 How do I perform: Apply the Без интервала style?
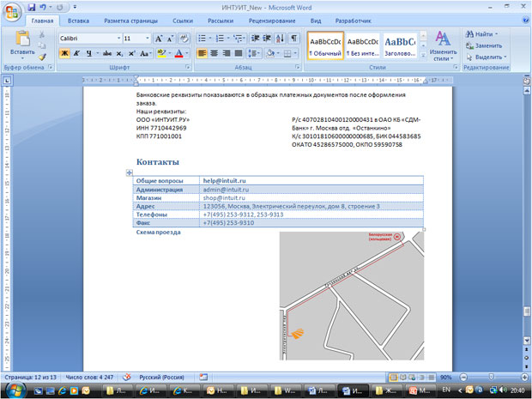[363, 46]
